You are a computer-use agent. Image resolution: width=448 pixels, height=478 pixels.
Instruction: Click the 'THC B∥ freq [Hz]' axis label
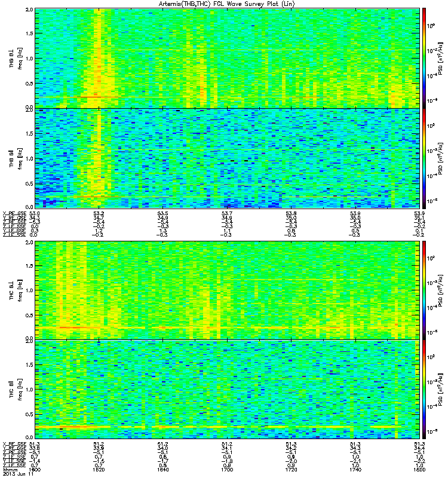click(x=16, y=390)
